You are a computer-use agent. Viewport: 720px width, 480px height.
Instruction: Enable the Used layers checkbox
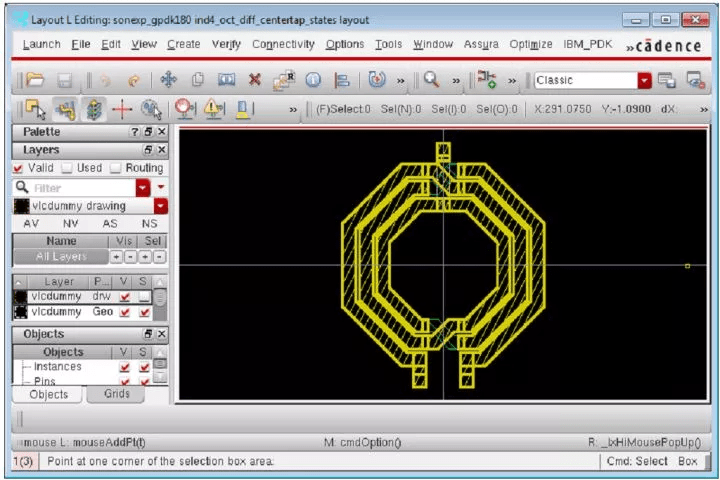(67, 168)
